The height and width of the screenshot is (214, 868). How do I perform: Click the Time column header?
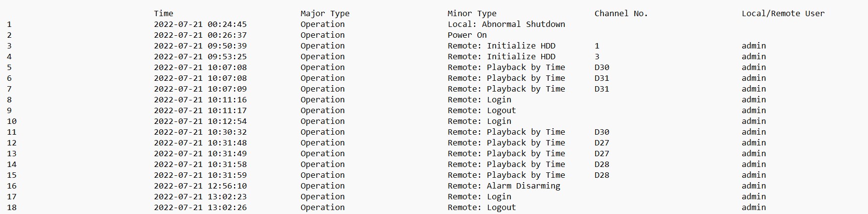[163, 14]
